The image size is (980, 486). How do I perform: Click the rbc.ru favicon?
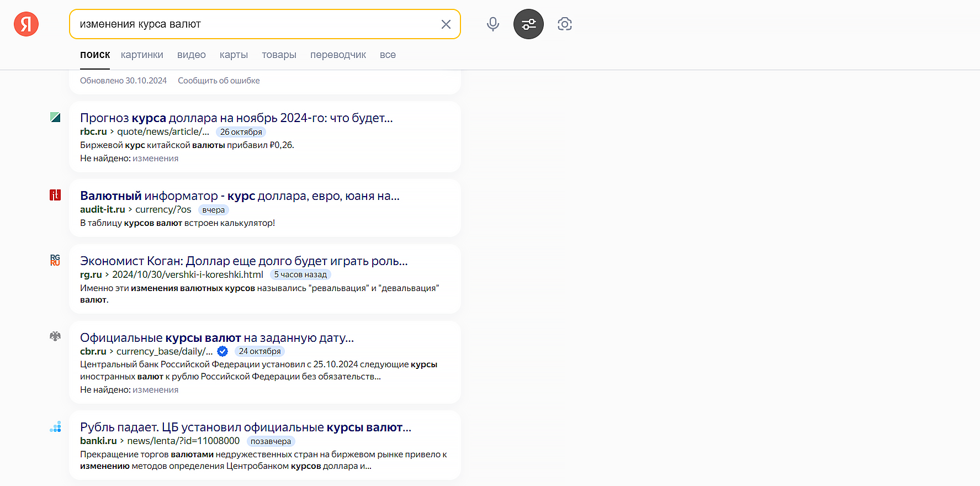[55, 117]
